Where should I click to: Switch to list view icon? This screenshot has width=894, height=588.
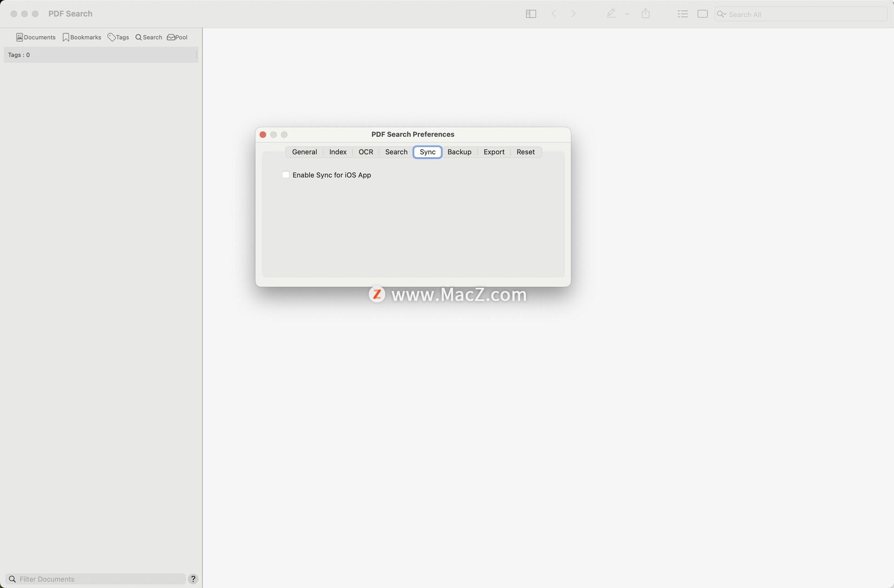683,14
